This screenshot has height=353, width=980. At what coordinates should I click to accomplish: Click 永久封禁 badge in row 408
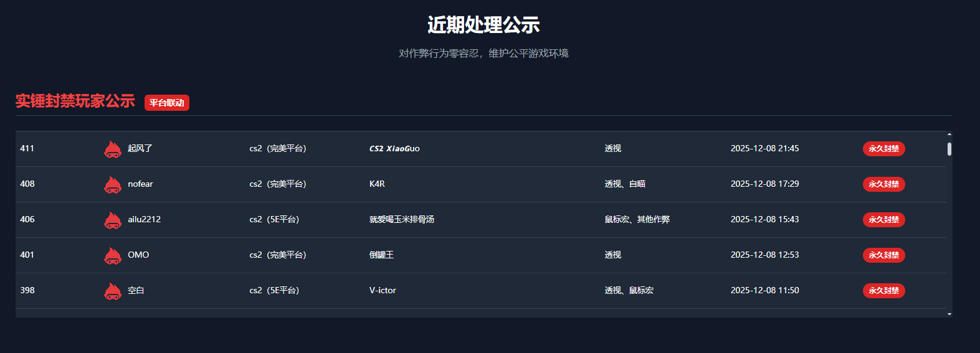pyautogui.click(x=883, y=184)
